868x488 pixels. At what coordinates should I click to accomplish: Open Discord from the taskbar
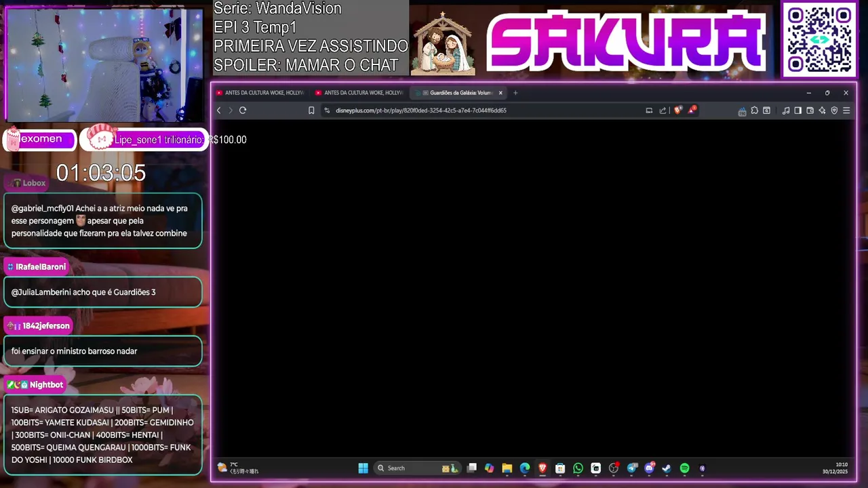[x=650, y=468]
